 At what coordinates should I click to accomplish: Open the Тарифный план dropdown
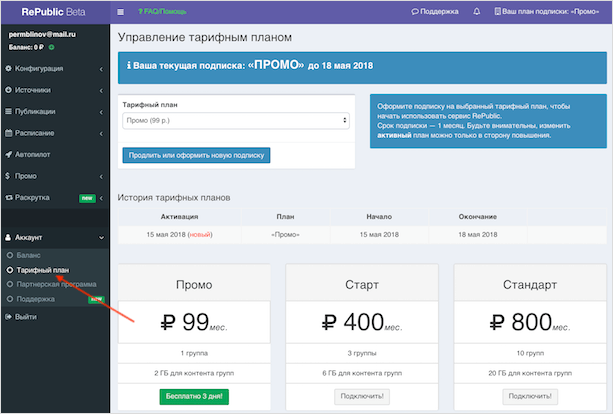[x=235, y=120]
